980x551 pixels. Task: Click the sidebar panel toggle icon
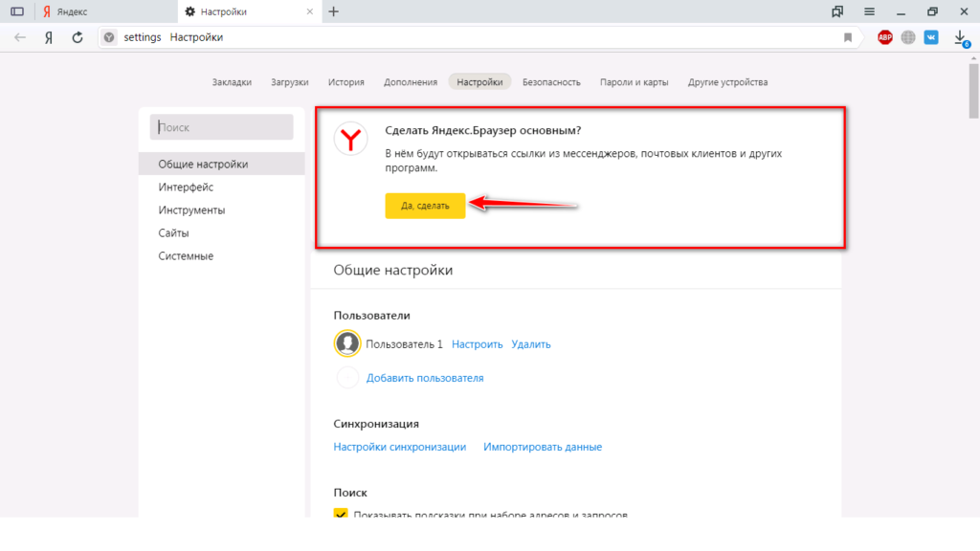tap(16, 11)
